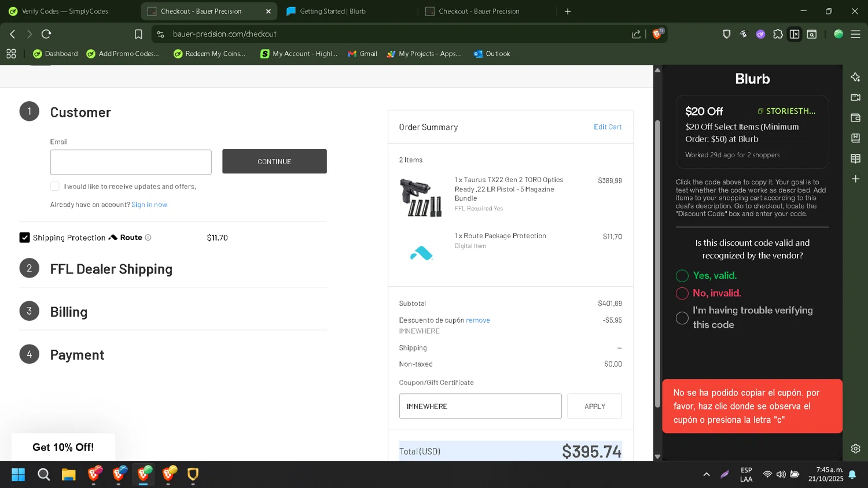868x488 pixels.
Task: Open Add Promo Codes bookmark
Action: tap(123, 54)
